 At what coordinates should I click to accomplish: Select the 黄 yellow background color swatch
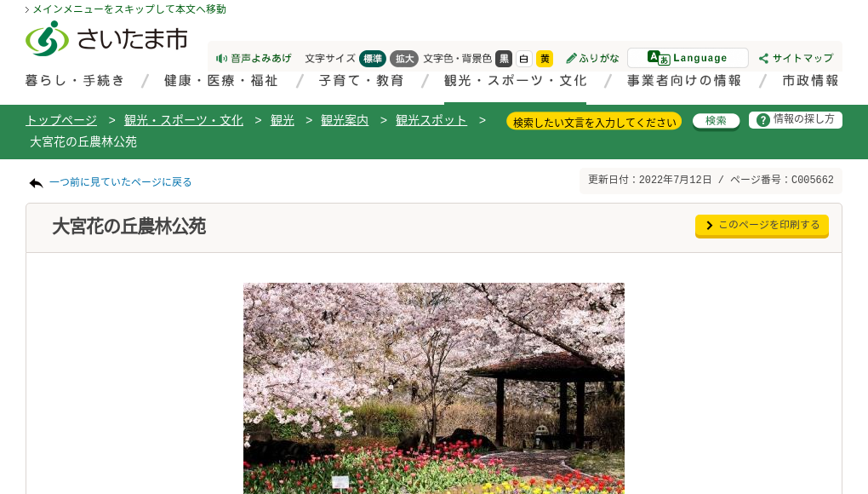[545, 59]
